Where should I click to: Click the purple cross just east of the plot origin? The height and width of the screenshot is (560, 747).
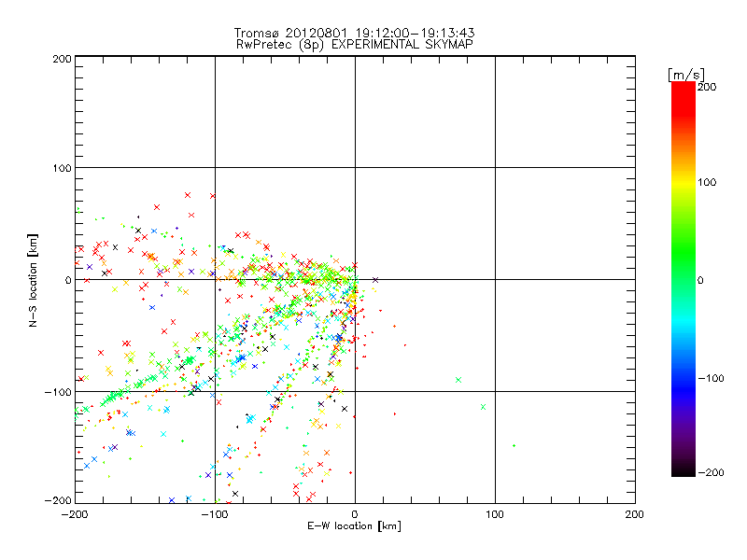tap(375, 280)
